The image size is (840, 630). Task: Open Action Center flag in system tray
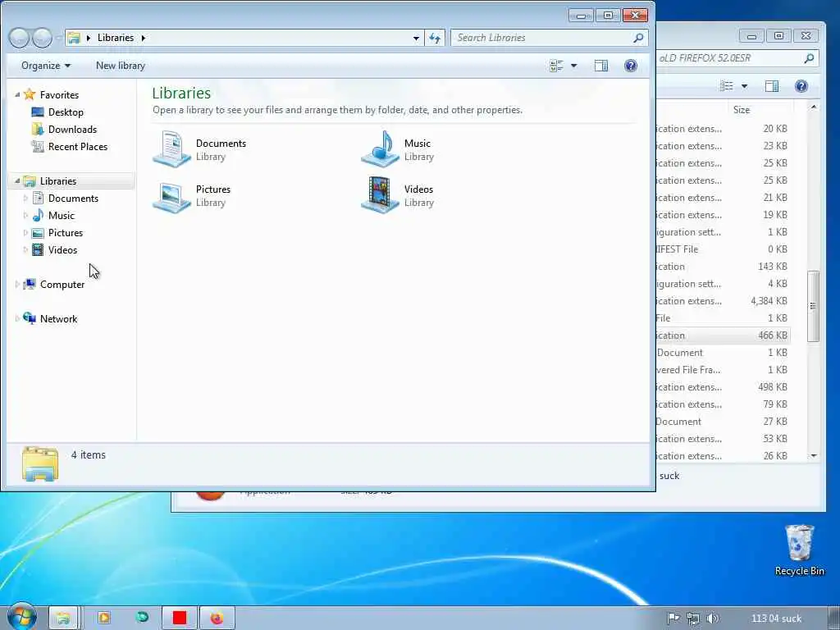pyautogui.click(x=673, y=619)
